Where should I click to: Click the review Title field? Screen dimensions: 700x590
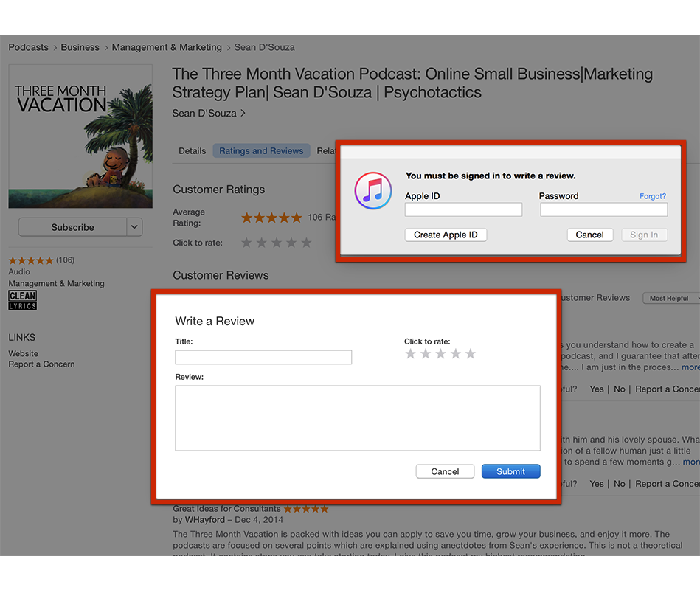263,357
